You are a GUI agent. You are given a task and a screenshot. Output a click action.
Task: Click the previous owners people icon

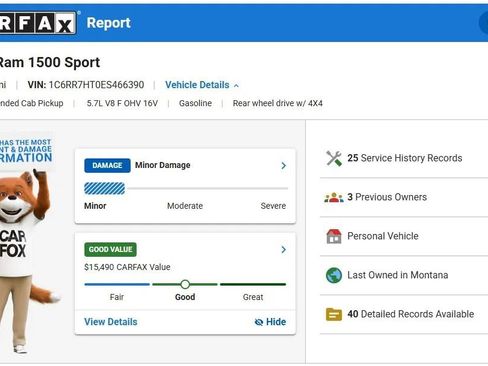(334, 197)
